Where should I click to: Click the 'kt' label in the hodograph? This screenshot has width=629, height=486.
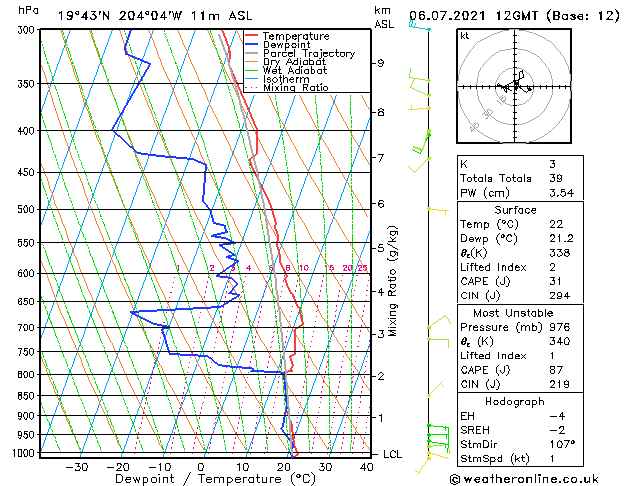click(x=465, y=36)
